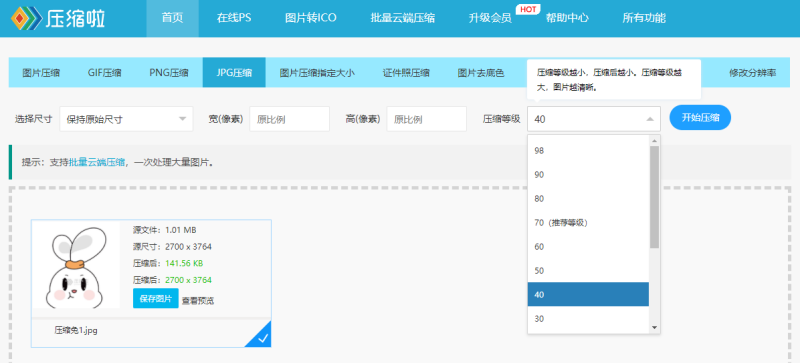Open 所有功能 navigation item

tap(644, 18)
